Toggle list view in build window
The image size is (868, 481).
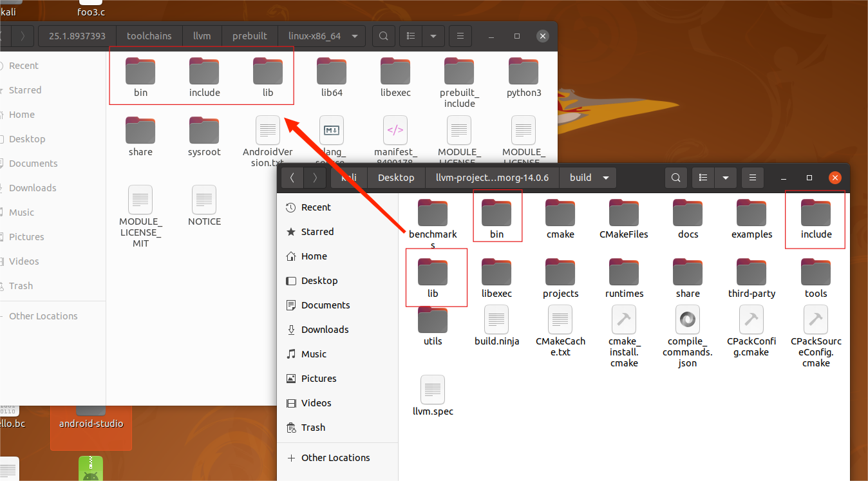coord(704,178)
